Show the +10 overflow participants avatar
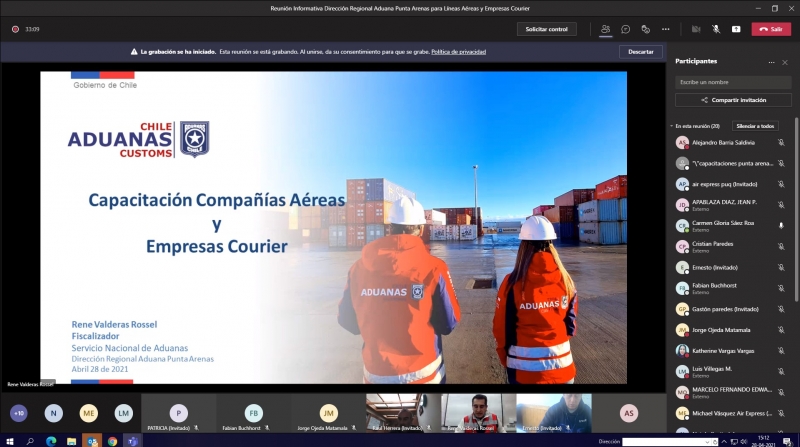 (x=18, y=413)
